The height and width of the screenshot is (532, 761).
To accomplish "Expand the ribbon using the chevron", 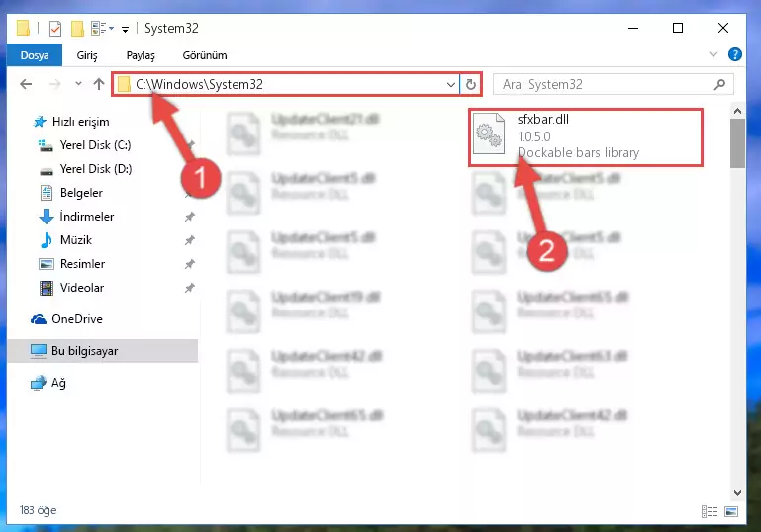I will (713, 54).
